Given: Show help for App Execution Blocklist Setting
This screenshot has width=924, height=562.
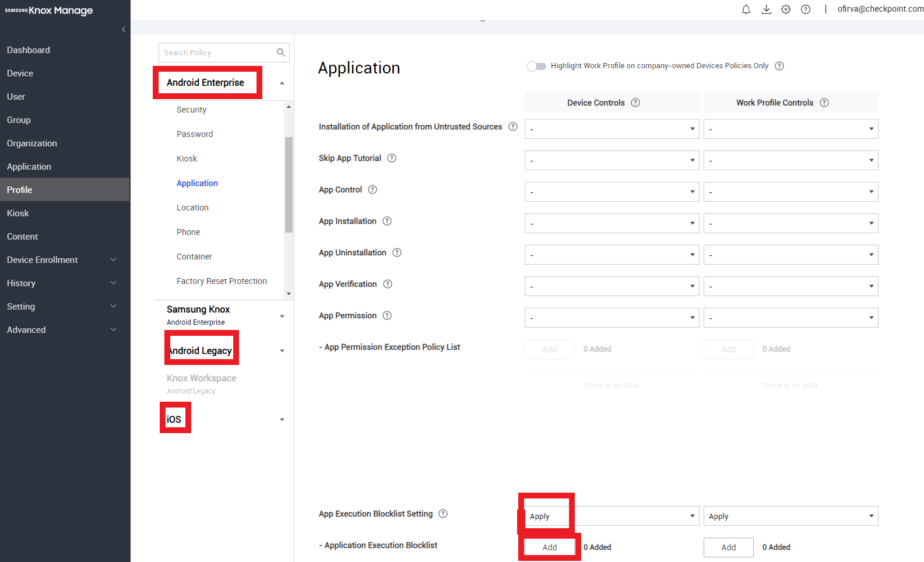Looking at the screenshot, I should click(x=443, y=514).
